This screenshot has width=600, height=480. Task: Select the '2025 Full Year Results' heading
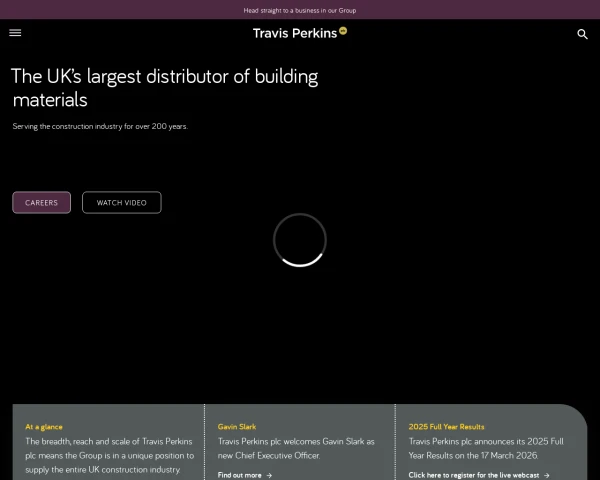pos(446,426)
